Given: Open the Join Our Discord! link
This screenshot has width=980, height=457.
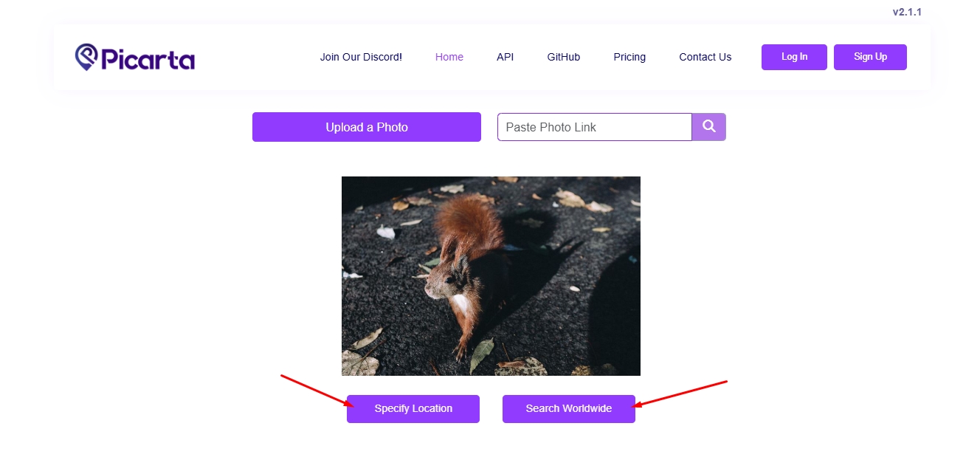Looking at the screenshot, I should coord(361,57).
